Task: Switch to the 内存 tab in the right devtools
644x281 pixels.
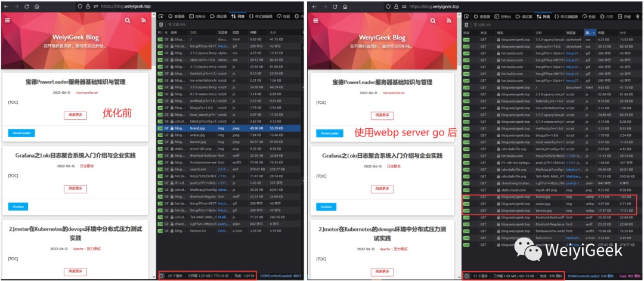Action: pos(606,17)
